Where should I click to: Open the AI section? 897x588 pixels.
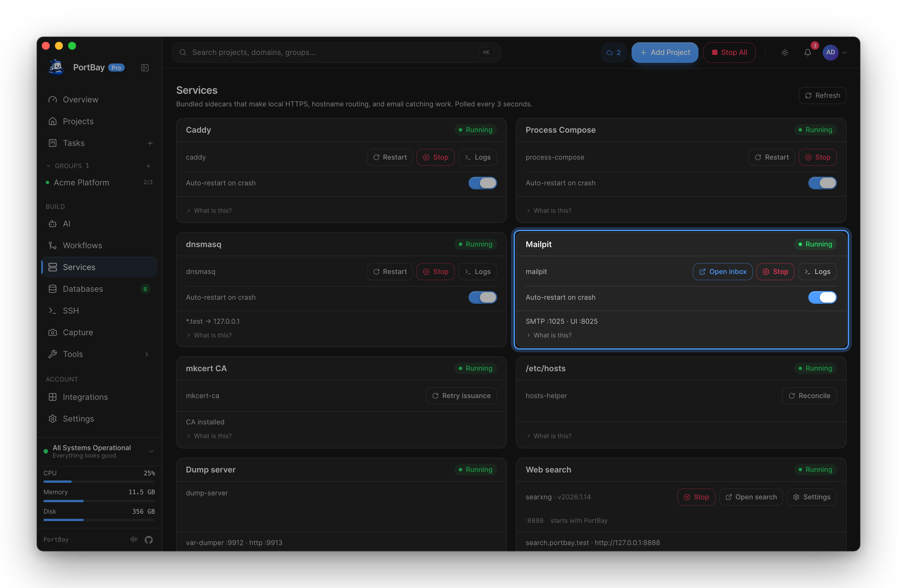coord(99,224)
